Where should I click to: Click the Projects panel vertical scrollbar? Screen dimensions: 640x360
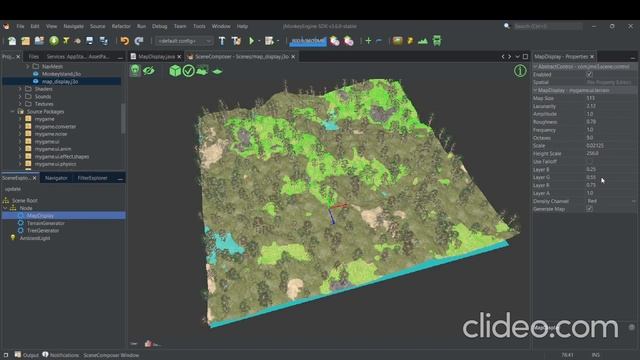coord(123,118)
